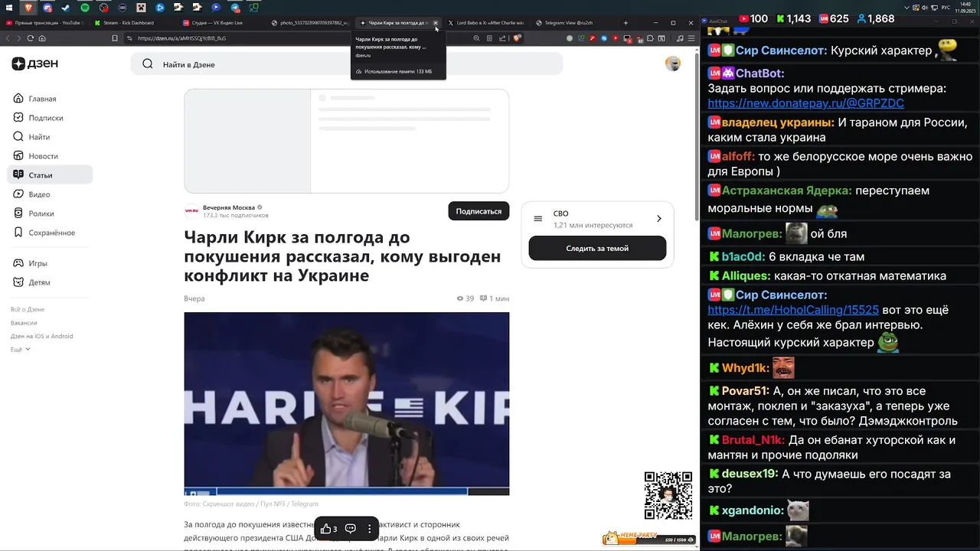
Task: Open Сохранённое in Dzen sidebar
Action: [x=50, y=233]
